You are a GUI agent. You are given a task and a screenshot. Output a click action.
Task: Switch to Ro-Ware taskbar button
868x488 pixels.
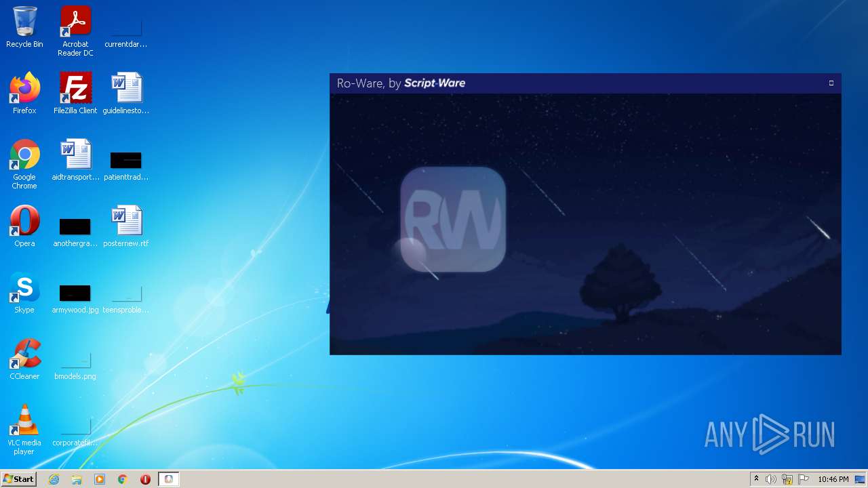point(168,479)
